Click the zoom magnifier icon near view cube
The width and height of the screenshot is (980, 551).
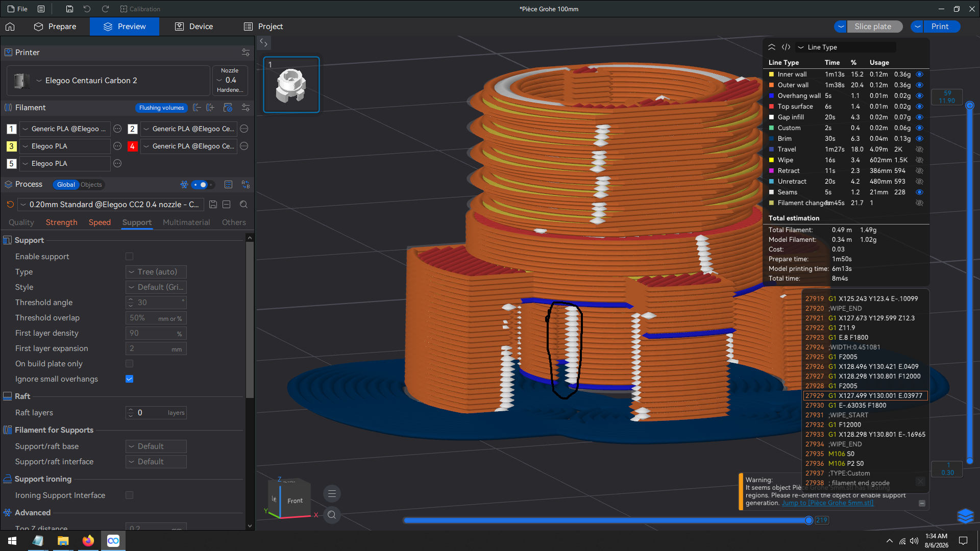(332, 515)
